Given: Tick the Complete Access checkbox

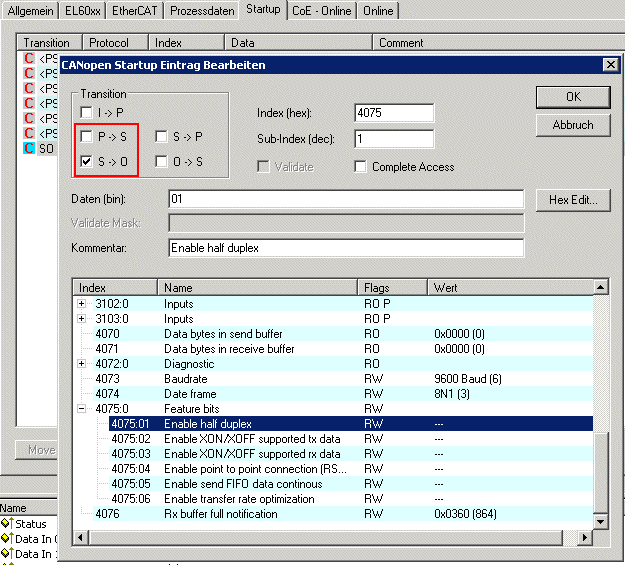Looking at the screenshot, I should (x=360, y=167).
